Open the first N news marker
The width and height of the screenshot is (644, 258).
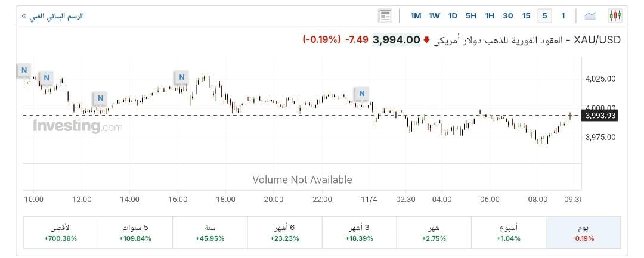24,70
